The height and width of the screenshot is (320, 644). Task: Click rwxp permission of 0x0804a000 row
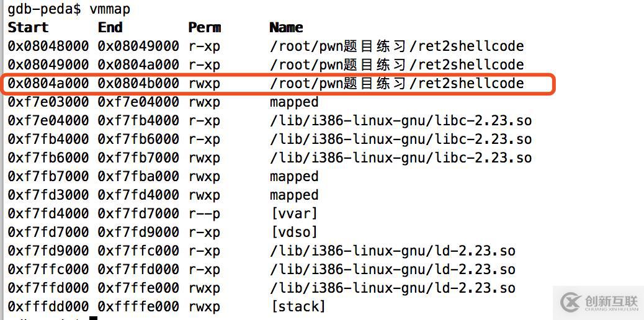point(205,84)
